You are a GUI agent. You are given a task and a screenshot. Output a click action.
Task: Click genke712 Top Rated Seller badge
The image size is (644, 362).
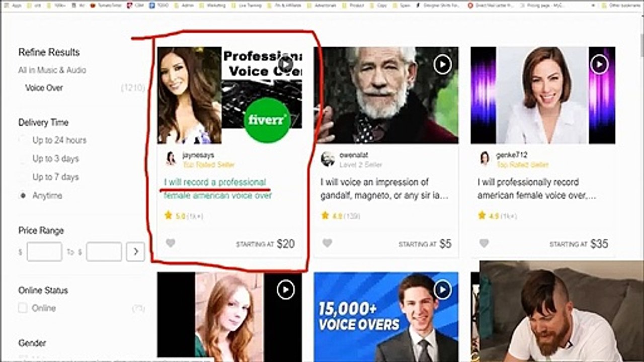pyautogui.click(x=522, y=164)
